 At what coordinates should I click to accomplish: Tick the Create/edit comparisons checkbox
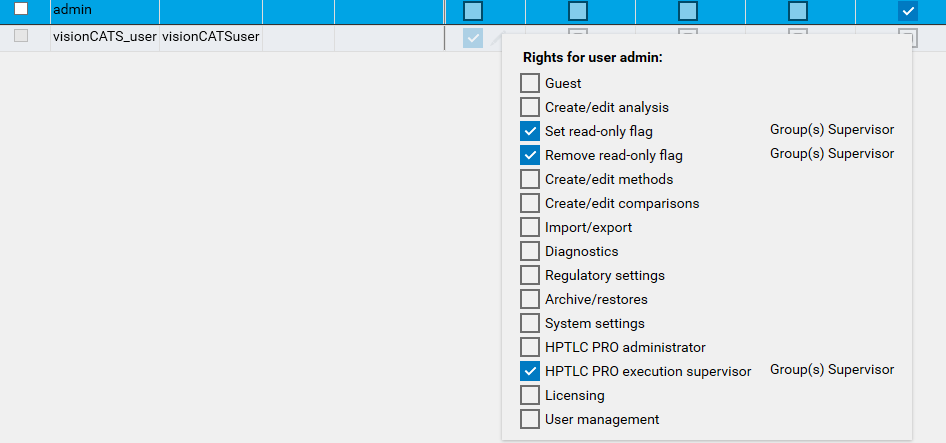530,203
